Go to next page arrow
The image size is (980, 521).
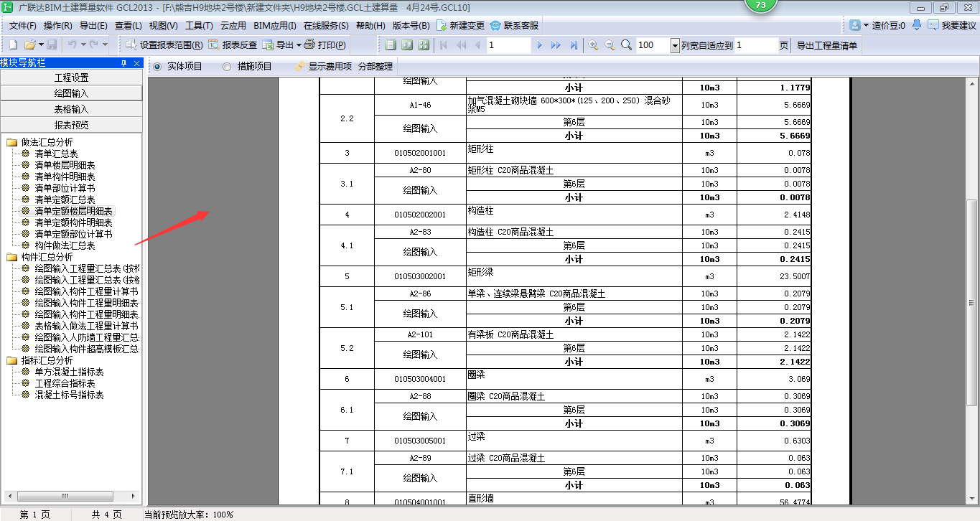click(x=539, y=44)
